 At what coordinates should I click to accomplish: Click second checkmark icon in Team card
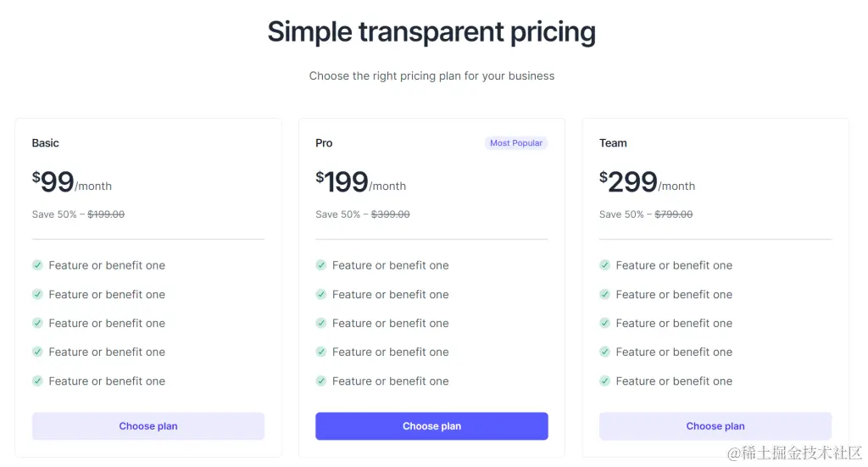click(x=604, y=294)
